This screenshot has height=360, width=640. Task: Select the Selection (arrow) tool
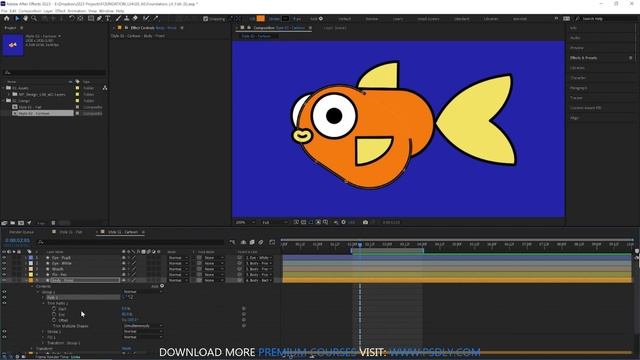17,18
